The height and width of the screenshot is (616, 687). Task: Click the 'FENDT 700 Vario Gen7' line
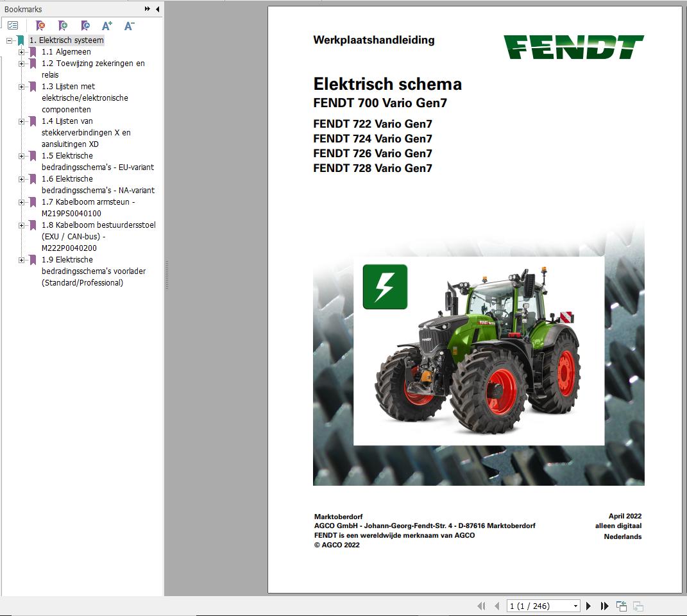380,103
